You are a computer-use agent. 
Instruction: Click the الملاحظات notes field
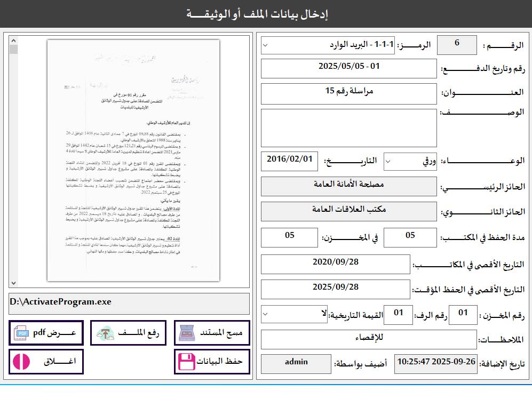pyautogui.click(x=369, y=339)
